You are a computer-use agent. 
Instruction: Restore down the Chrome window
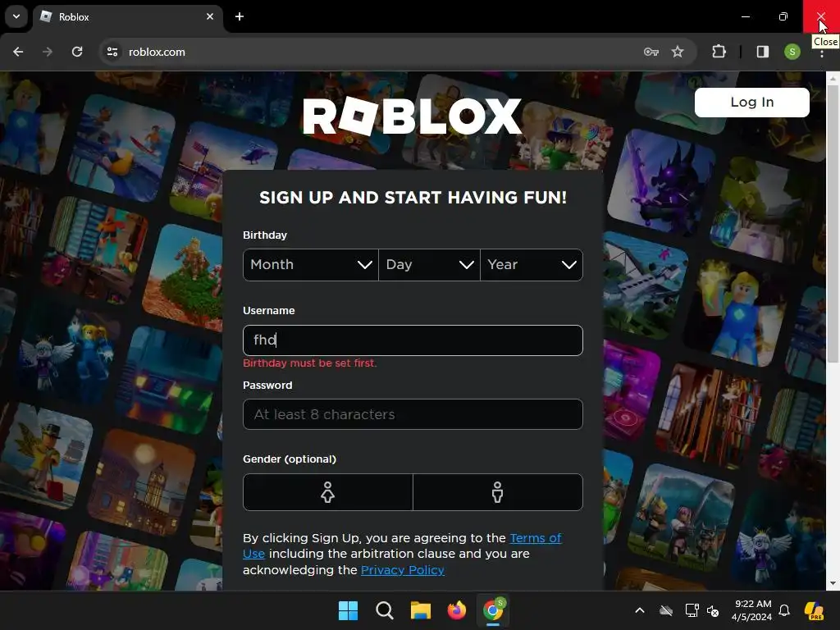coord(783,16)
